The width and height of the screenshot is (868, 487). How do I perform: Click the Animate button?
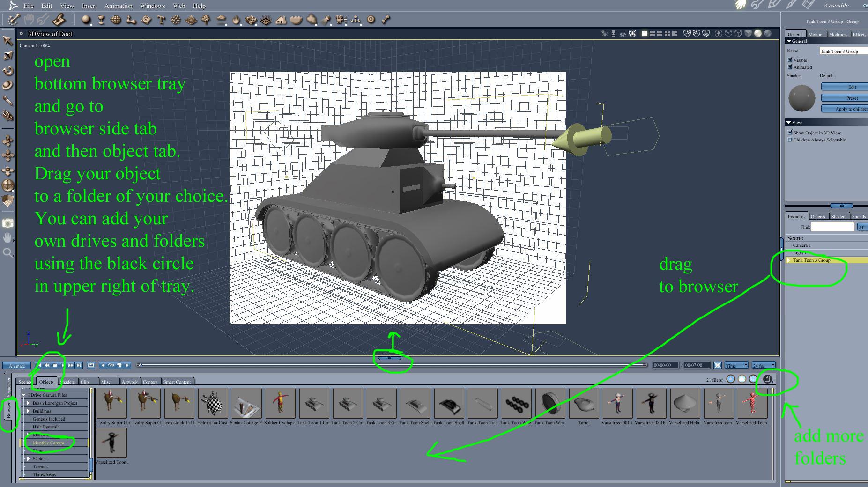pos(17,366)
